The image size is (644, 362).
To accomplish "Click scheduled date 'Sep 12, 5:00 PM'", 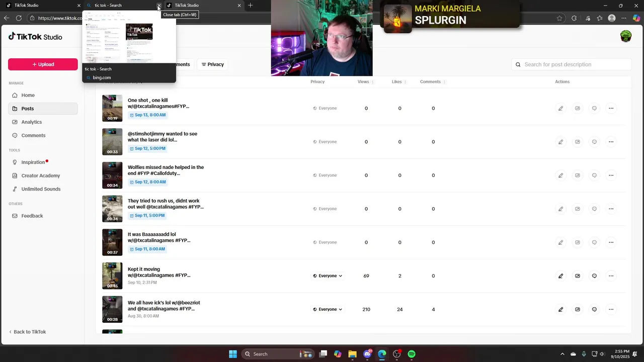I will 147,149.
